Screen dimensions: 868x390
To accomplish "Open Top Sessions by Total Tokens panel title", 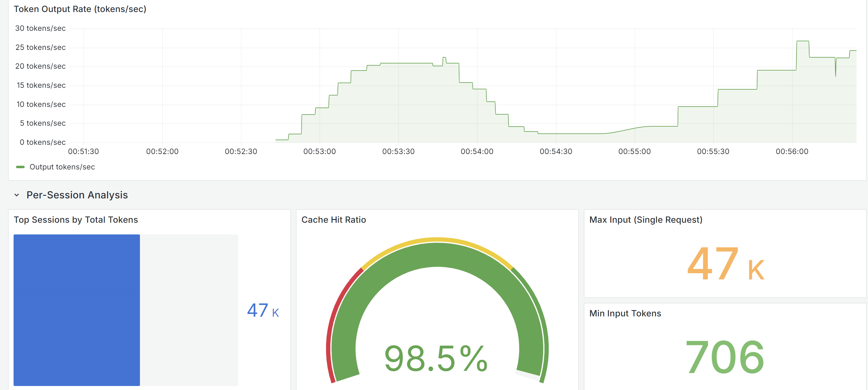I will (x=76, y=220).
